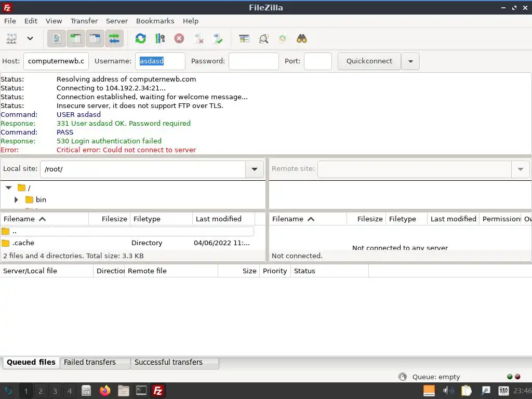
Task: Toggle message log display
Action: coord(56,38)
